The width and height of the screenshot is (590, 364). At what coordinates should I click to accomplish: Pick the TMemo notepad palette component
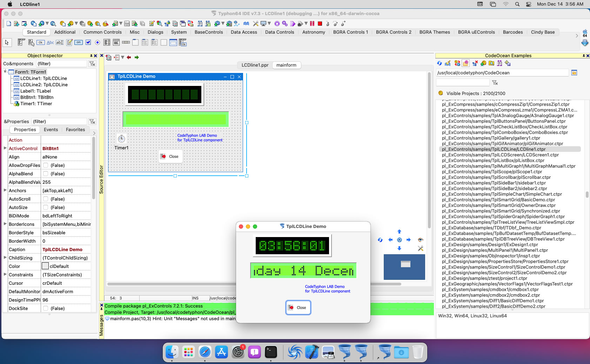[x=69, y=42]
